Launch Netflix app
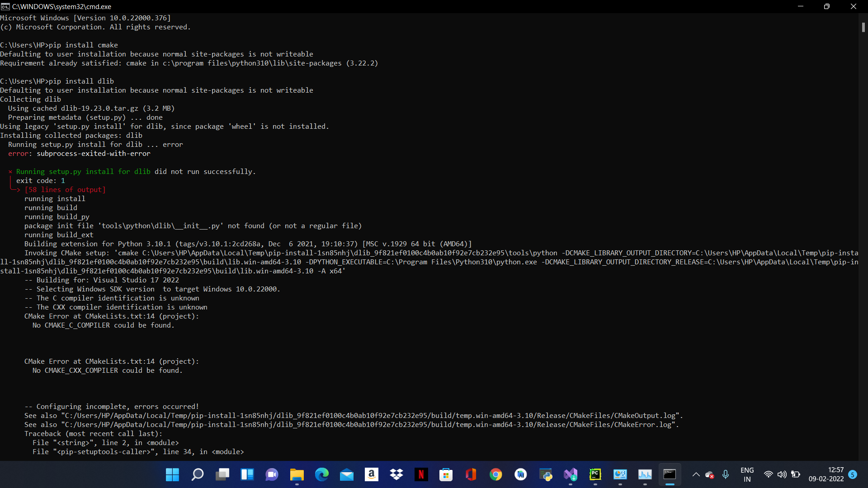This screenshot has height=488, width=868. (x=421, y=474)
